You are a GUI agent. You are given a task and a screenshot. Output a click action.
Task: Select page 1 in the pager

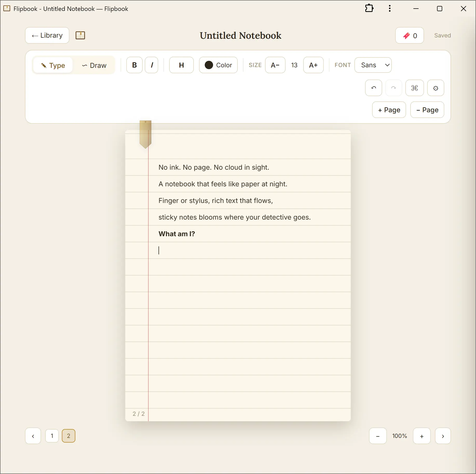[52, 436]
